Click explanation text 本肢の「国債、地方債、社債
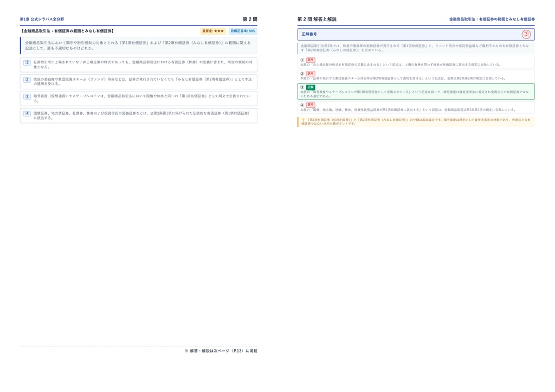The image size is (555, 392). pos(408,110)
